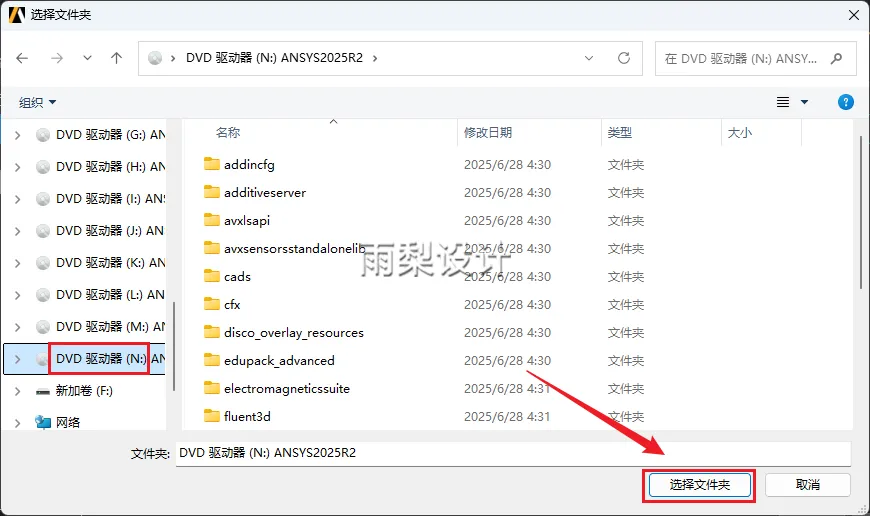This screenshot has height=516, width=870.
Task: Select 网络 in the sidebar
Action: (x=68, y=423)
